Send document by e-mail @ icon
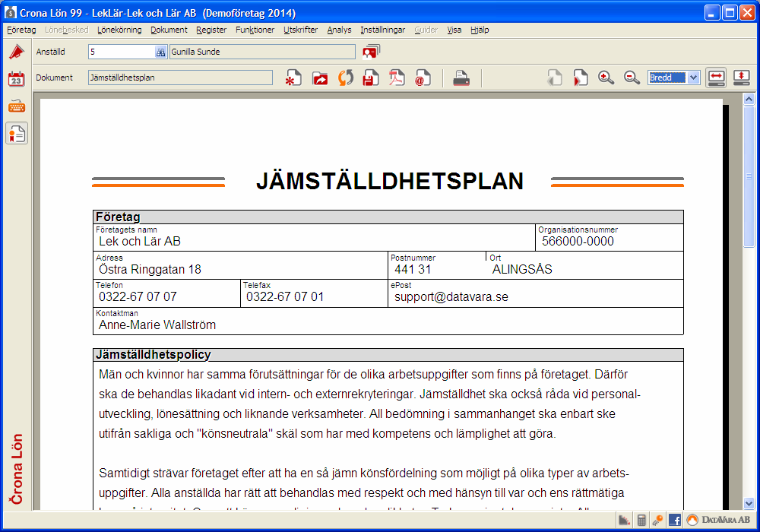 click(x=423, y=78)
